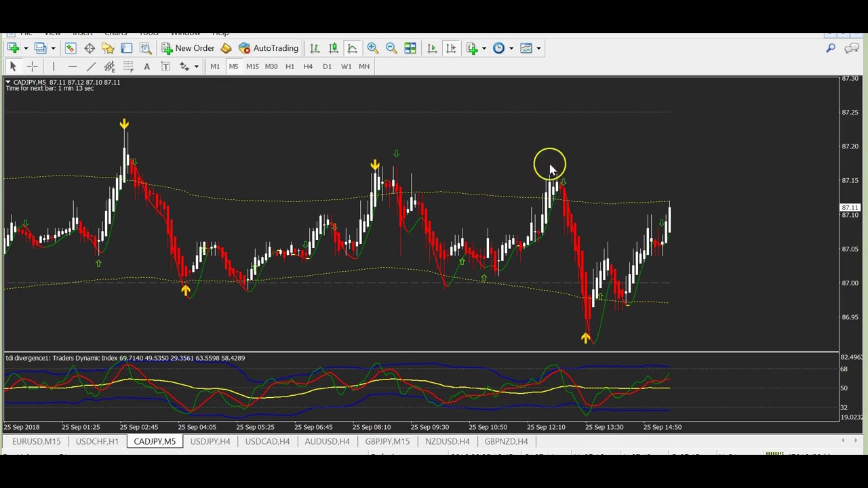This screenshot has width=868, height=488.
Task: Switch timeframe to M15
Action: (252, 66)
